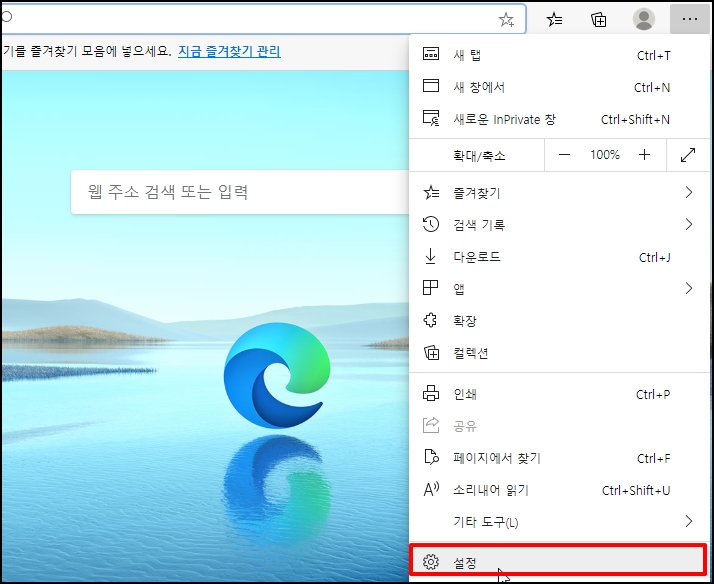Screen dimensions: 714x584
Task: Close the three-dots Settings and more menu
Action: coord(690,19)
